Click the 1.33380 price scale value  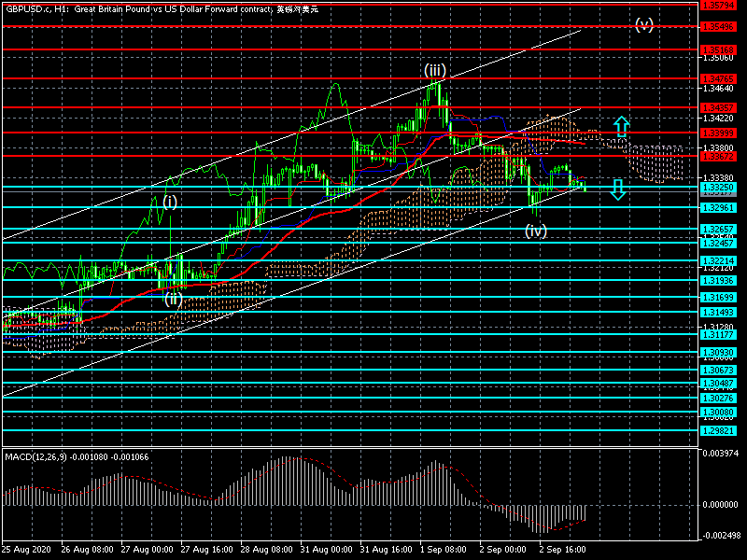tap(718, 178)
